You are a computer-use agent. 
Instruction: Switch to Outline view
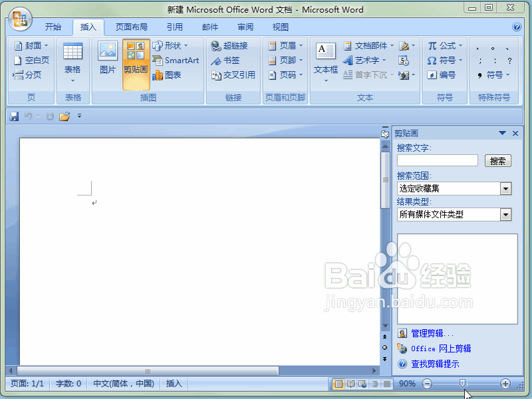(x=374, y=384)
